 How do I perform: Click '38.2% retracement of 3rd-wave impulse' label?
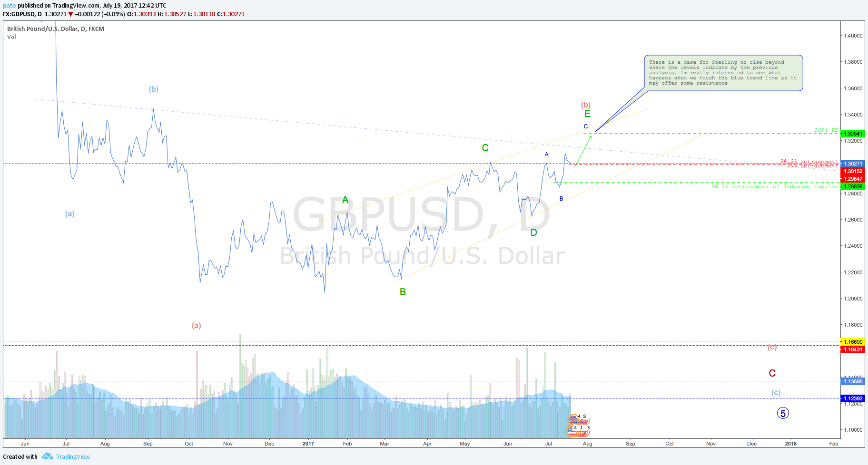click(x=774, y=186)
